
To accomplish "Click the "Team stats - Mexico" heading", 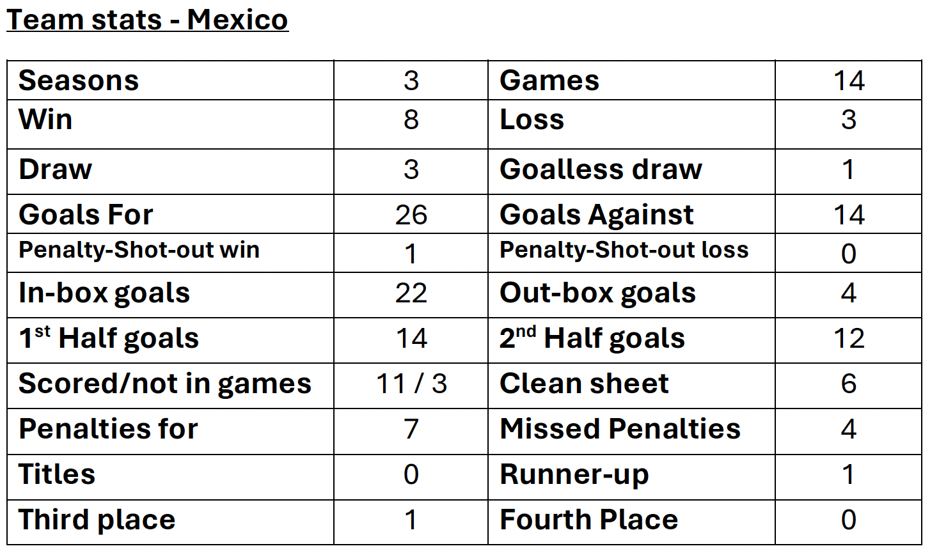I will [147, 20].
